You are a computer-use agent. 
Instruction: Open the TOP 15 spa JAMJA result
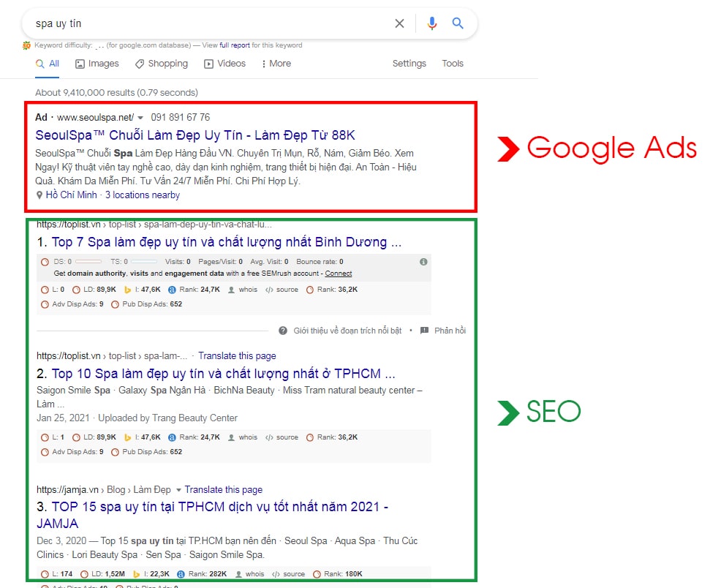(213, 515)
